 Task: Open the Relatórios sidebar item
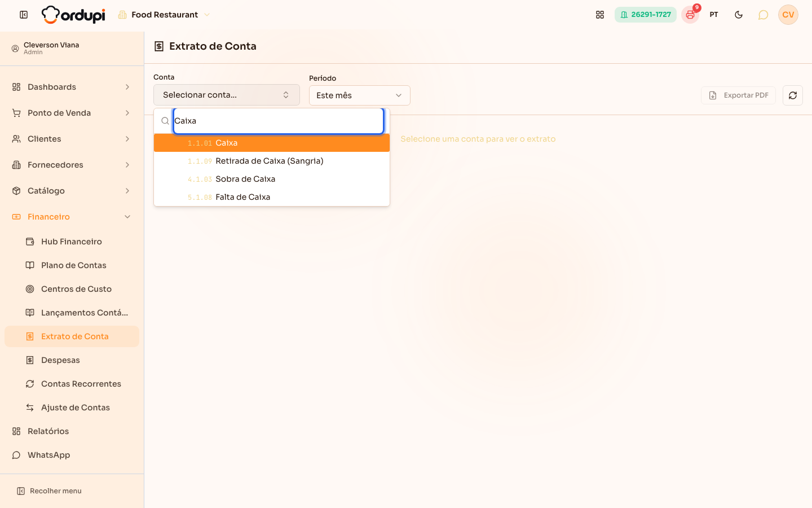tap(72, 431)
